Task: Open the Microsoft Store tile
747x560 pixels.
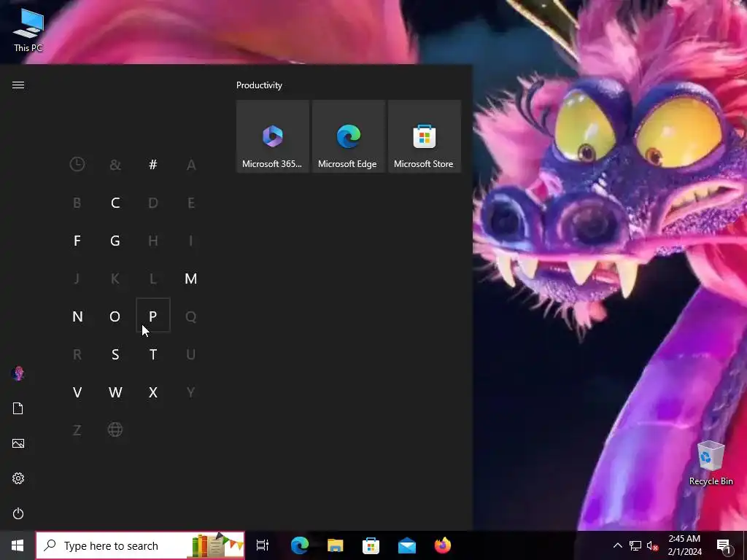Action: (x=425, y=136)
